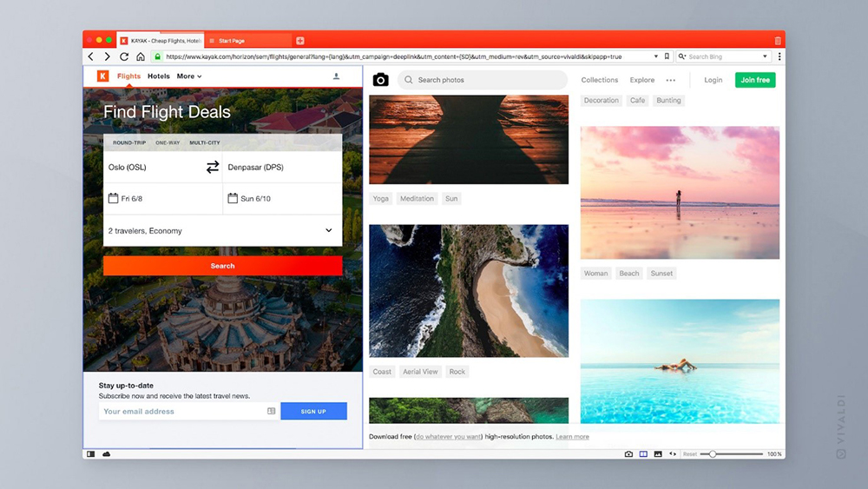Swap origin and destination airports
Image resolution: width=868 pixels, height=489 pixels.
click(213, 167)
